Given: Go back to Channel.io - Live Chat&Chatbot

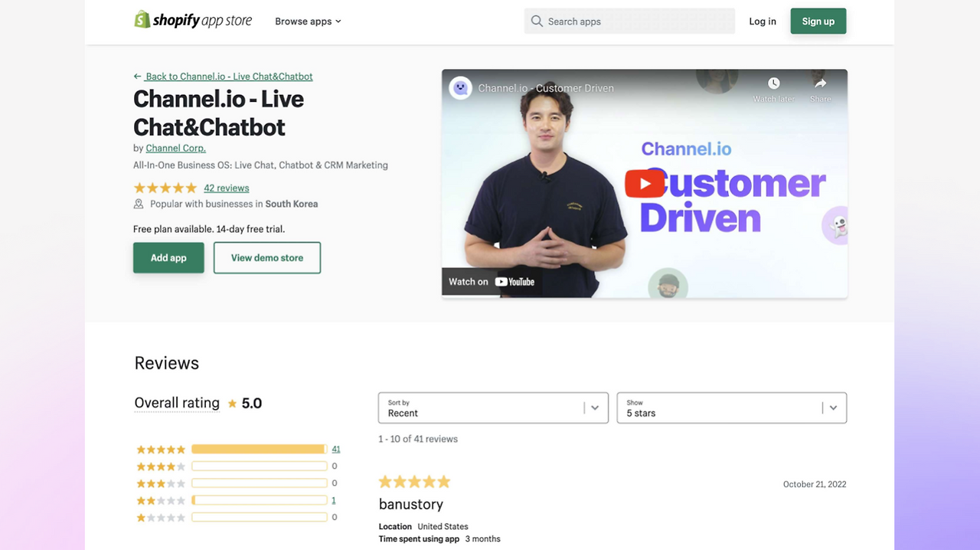Looking at the screenshot, I should click(x=223, y=77).
